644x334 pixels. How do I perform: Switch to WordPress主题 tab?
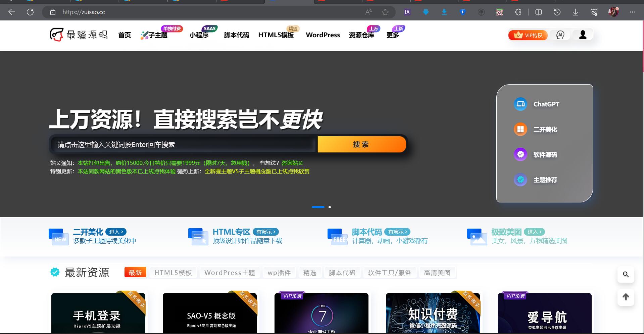[230, 273]
